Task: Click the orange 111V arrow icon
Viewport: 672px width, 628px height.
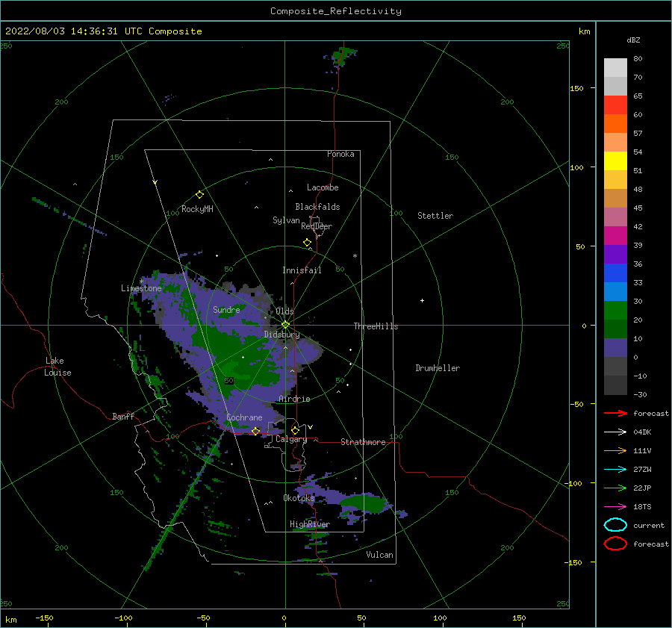Action: [615, 450]
